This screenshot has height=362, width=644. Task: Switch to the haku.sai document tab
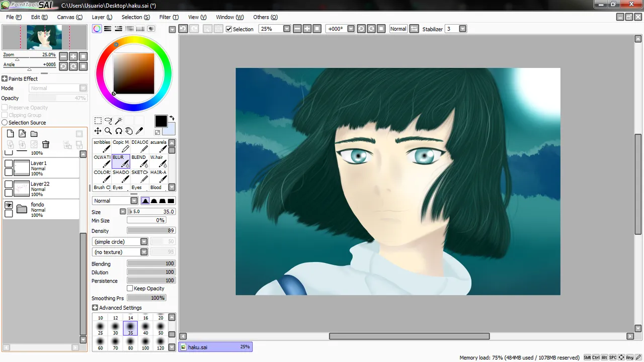(x=215, y=347)
